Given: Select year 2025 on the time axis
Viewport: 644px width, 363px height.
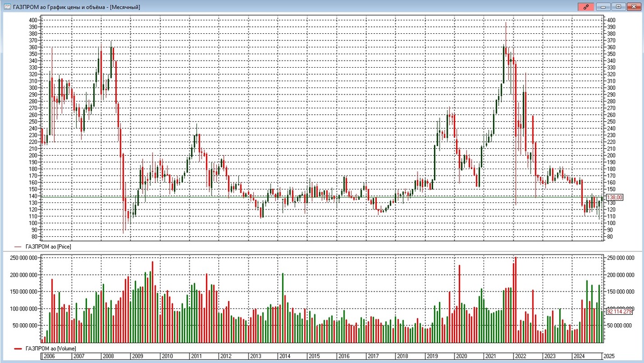Looking at the screenshot, I should click(x=609, y=356).
